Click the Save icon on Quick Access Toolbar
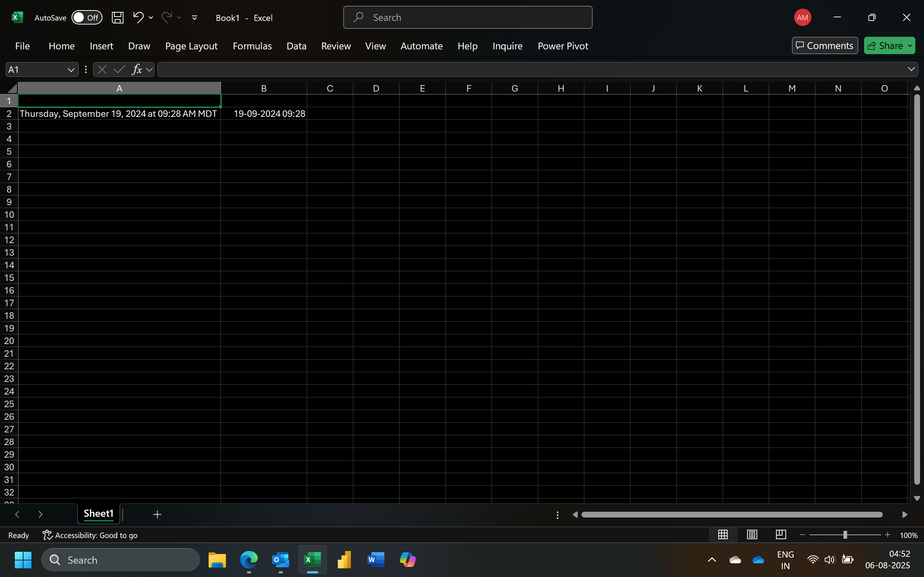The width and height of the screenshot is (924, 577). tap(118, 18)
